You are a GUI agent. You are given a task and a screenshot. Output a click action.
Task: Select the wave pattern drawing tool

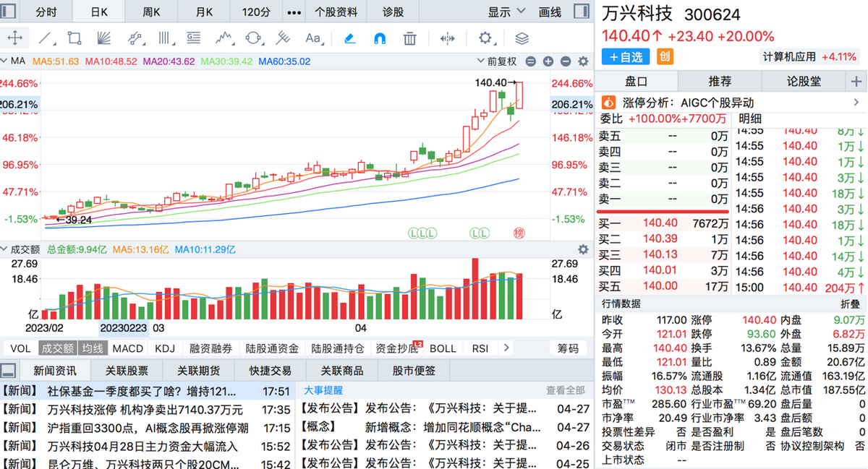224,38
